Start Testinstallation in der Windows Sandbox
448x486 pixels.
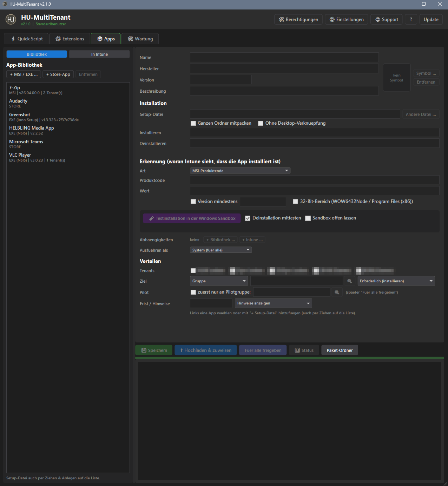click(192, 218)
